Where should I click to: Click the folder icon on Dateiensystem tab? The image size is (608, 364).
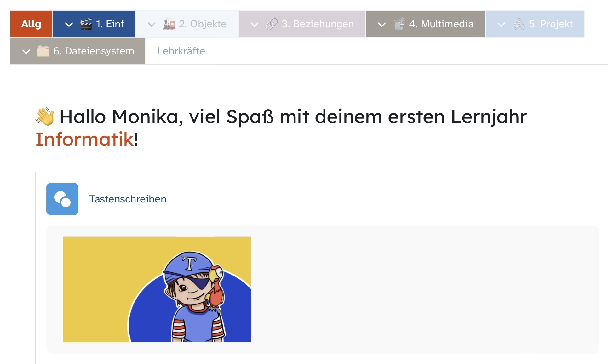(43, 51)
